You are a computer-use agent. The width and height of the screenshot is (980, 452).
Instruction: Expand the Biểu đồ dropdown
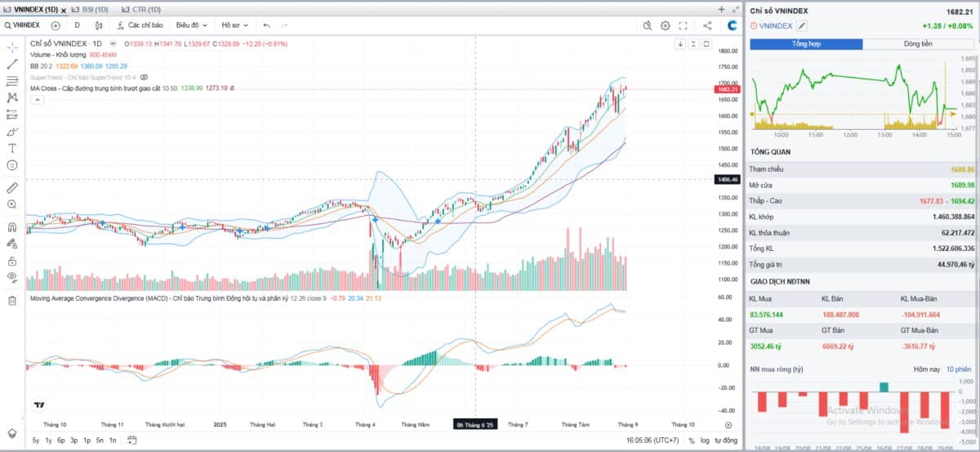point(191,25)
